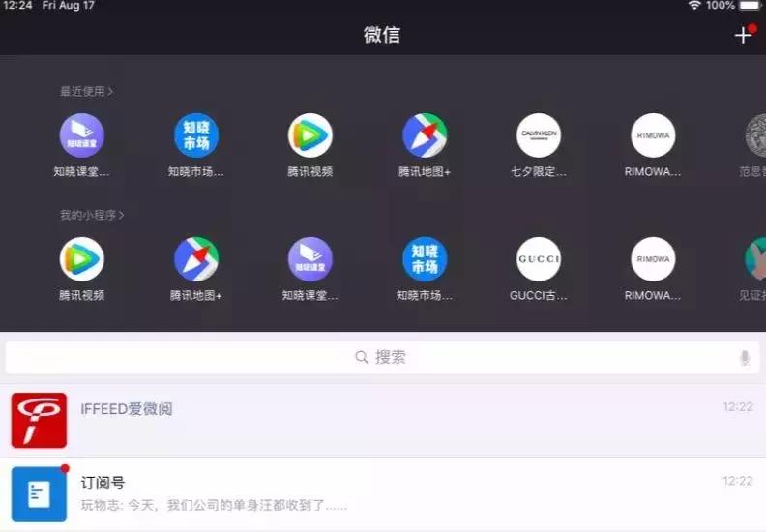Open 知晓市场 in my mini programs row
The width and height of the screenshot is (766, 532).
pyautogui.click(x=425, y=259)
